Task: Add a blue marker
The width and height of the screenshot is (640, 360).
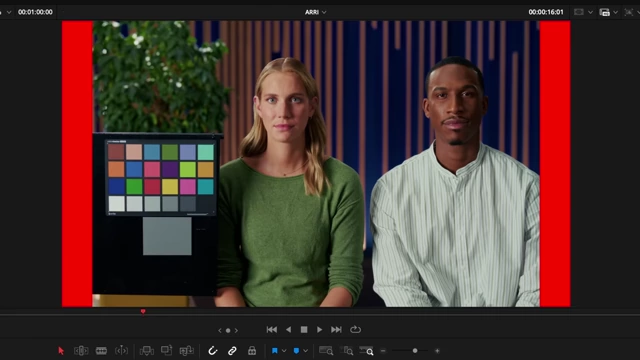Action: pyautogui.click(x=296, y=351)
